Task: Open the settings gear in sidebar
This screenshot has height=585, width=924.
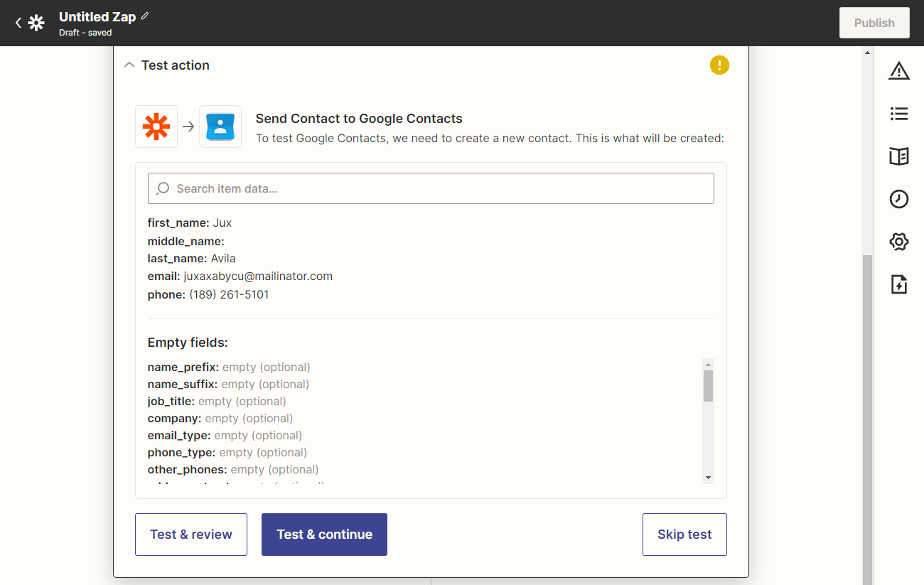Action: (899, 242)
